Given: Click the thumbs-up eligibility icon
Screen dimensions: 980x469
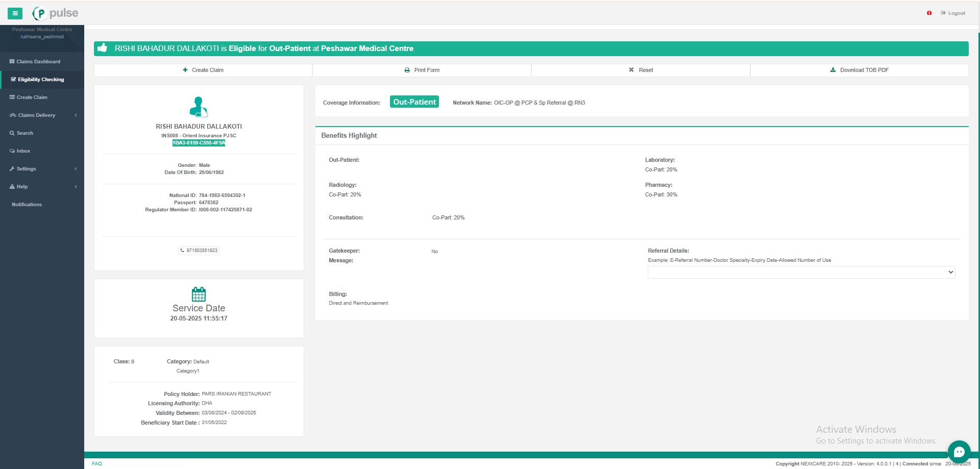Looking at the screenshot, I should [x=103, y=48].
